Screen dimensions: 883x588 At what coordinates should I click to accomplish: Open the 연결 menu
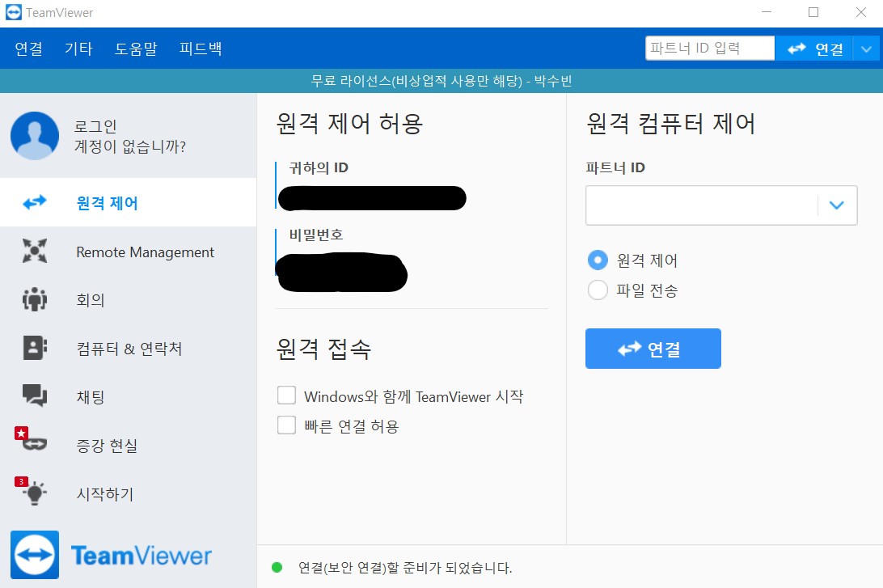pyautogui.click(x=29, y=49)
